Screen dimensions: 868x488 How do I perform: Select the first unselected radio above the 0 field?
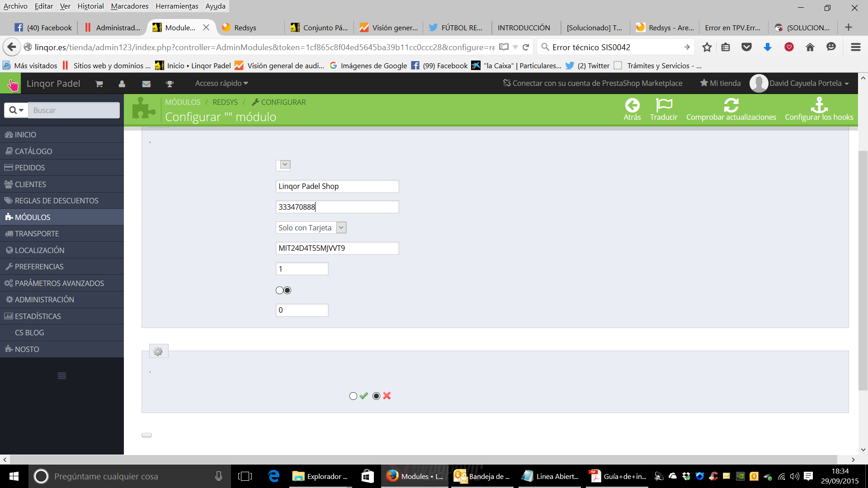pos(279,291)
